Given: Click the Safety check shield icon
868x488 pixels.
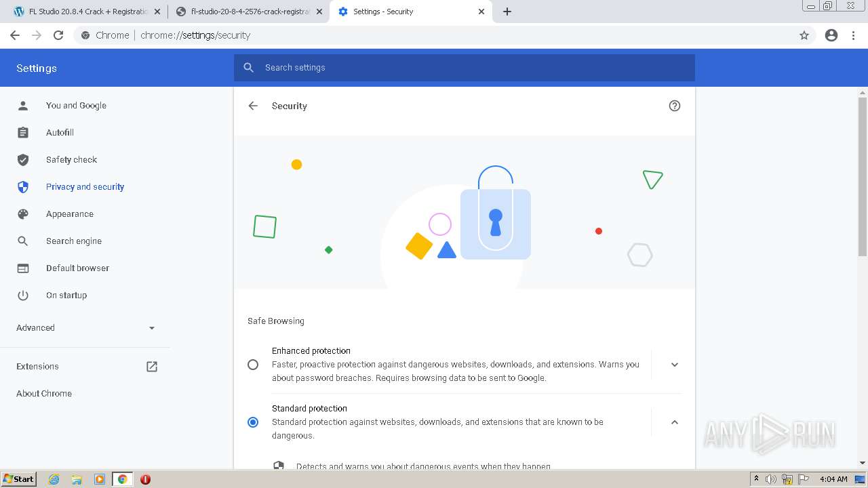Looking at the screenshot, I should [x=23, y=160].
